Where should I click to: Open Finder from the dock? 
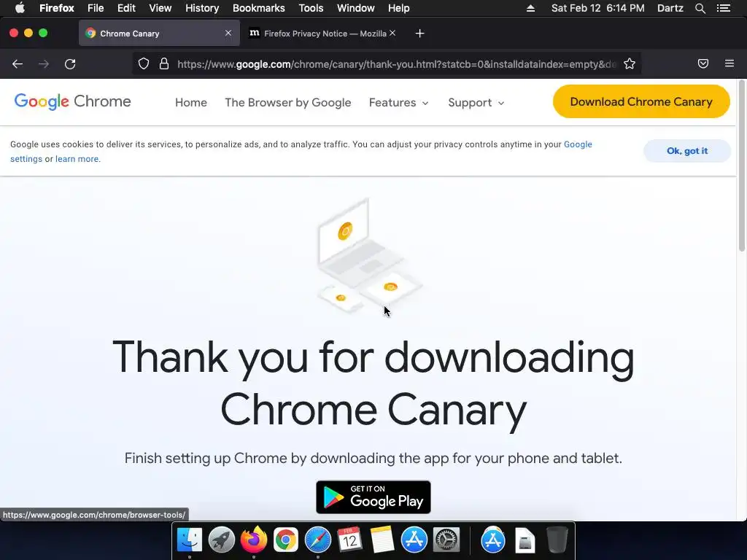click(x=190, y=540)
